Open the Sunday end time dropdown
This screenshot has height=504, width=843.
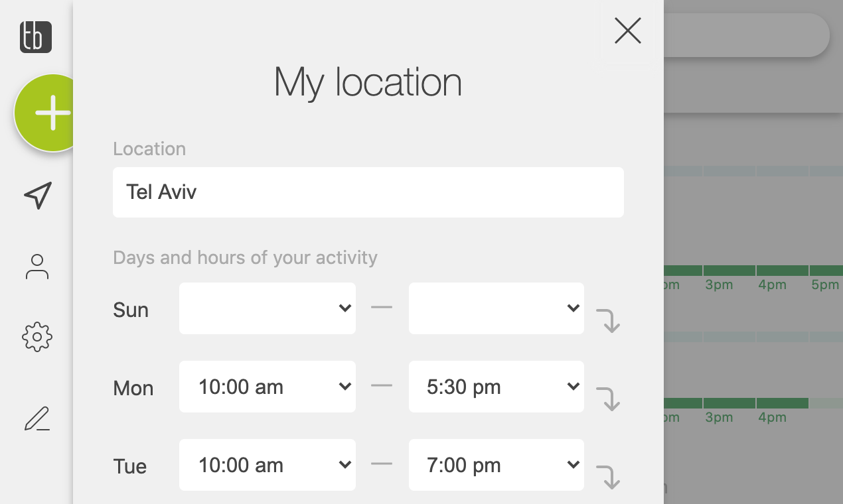point(496,308)
